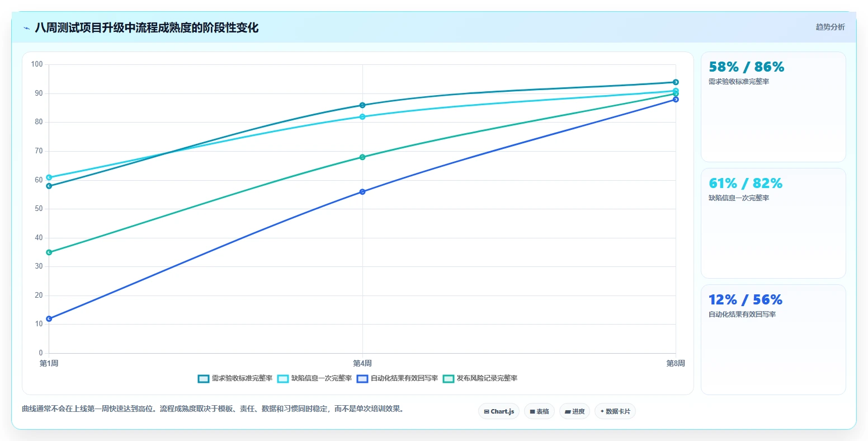868x441 pixels.
Task: Click the footer note starting with 曲线通常不会
Action: click(x=213, y=409)
